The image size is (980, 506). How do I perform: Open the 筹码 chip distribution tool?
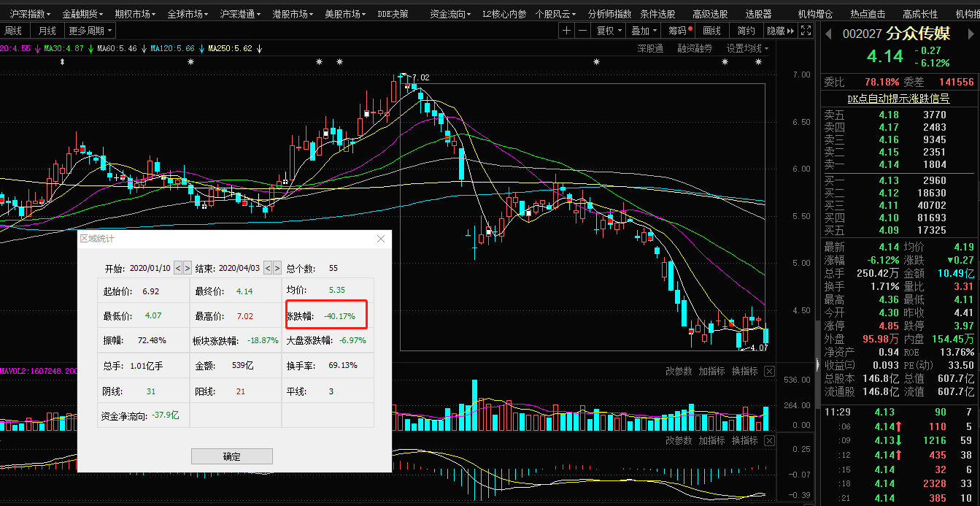tap(676, 30)
